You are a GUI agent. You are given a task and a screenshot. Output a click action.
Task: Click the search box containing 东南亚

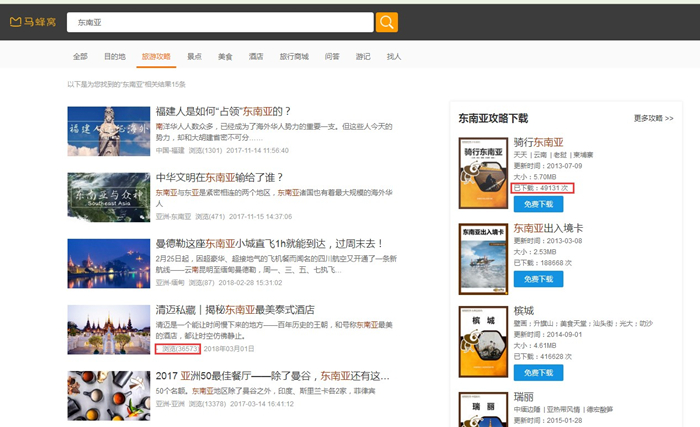pyautogui.click(x=220, y=22)
